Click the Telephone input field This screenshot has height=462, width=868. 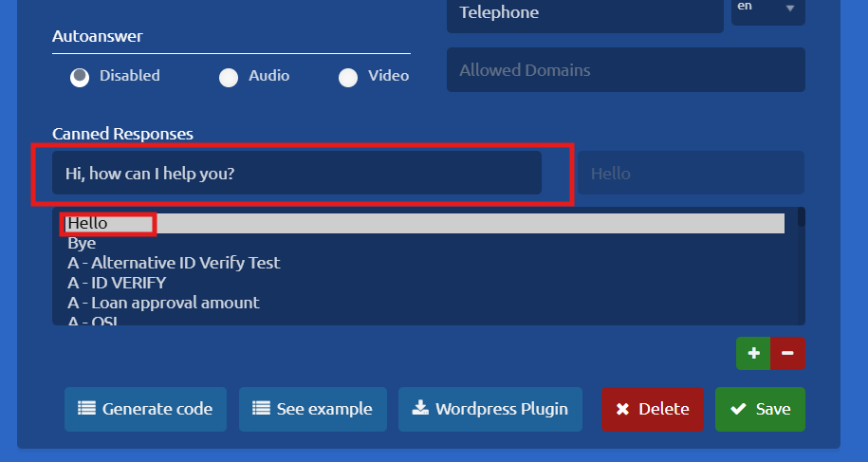(x=584, y=13)
